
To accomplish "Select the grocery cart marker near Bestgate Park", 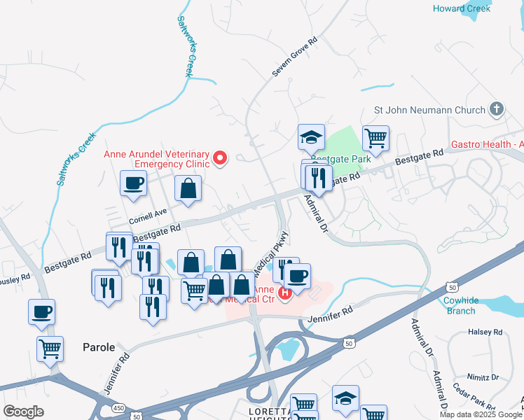I will pos(375,141).
